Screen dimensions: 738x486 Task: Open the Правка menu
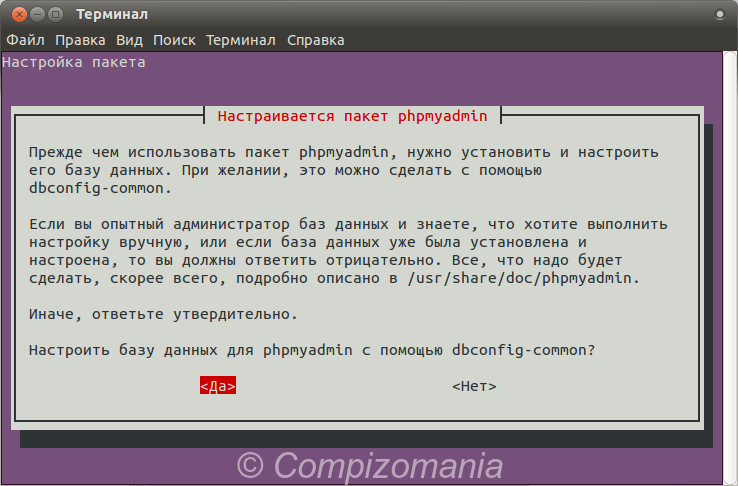tap(80, 40)
